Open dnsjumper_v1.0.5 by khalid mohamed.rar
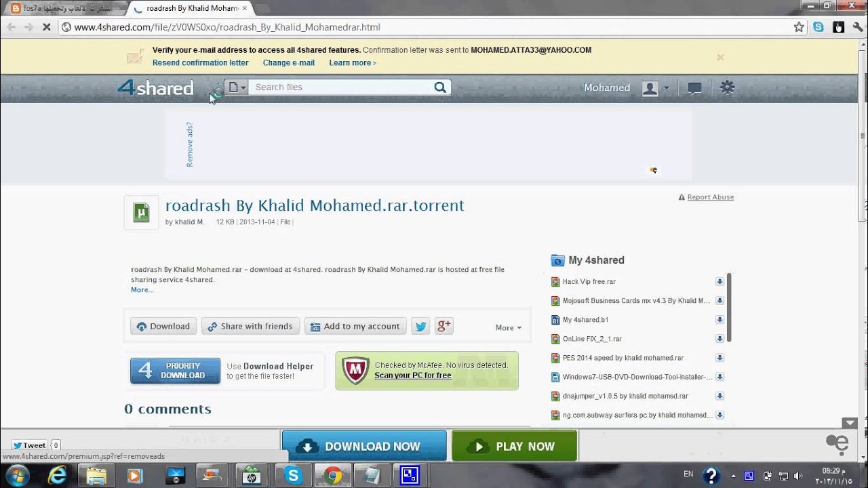868x488 pixels. click(625, 395)
